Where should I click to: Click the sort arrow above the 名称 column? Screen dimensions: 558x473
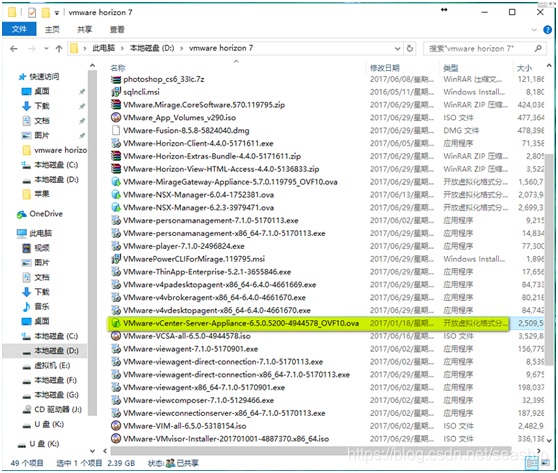coord(236,62)
